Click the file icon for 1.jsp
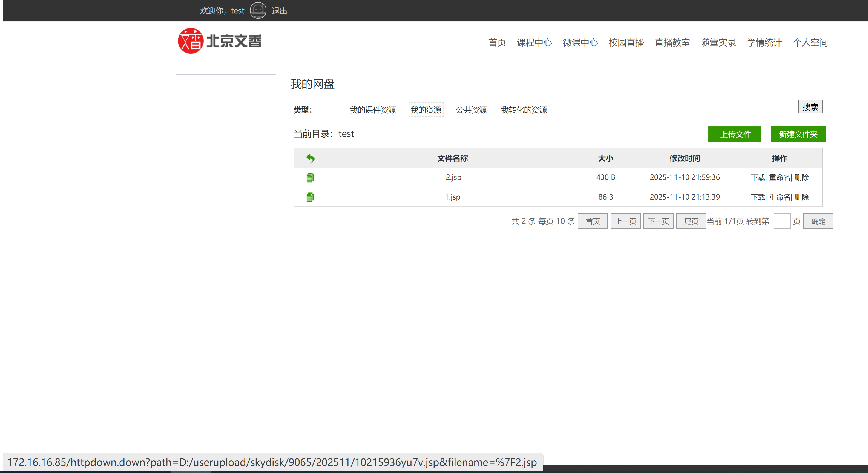This screenshot has height=473, width=868. tap(310, 197)
